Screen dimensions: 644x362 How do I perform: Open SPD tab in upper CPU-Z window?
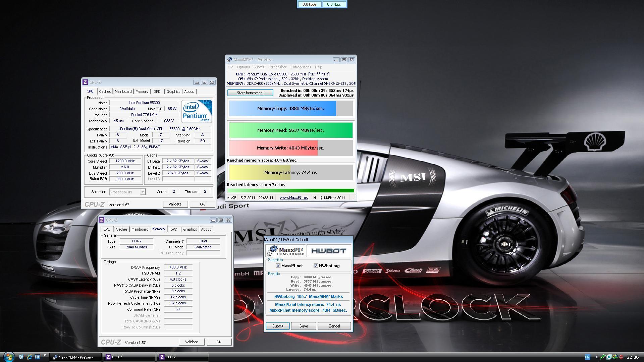pos(157,92)
